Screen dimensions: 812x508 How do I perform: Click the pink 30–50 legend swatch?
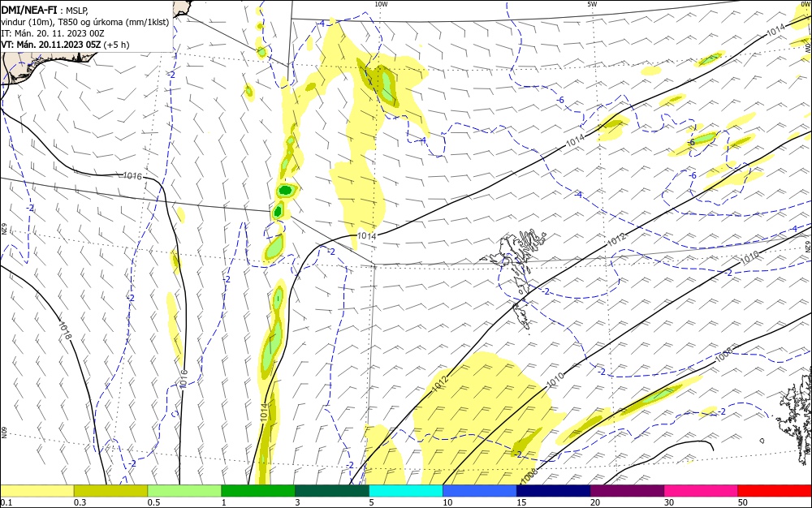[x=701, y=491]
